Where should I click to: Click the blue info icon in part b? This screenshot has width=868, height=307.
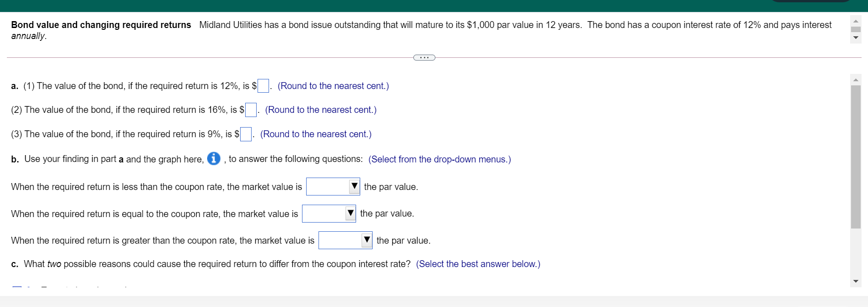click(214, 159)
